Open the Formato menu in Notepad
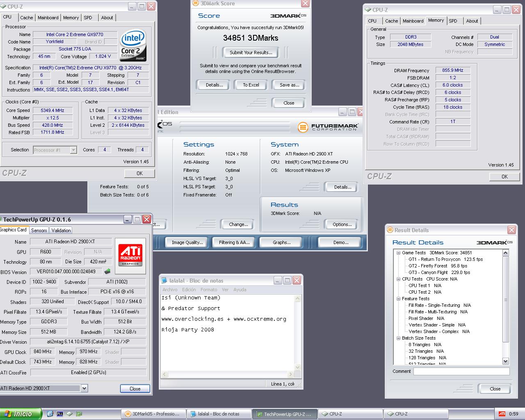The image size is (525, 420). (x=209, y=290)
